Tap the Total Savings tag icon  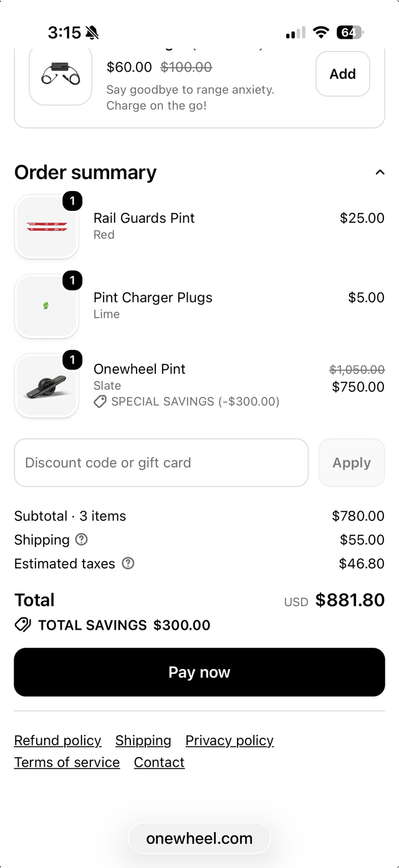tap(23, 625)
